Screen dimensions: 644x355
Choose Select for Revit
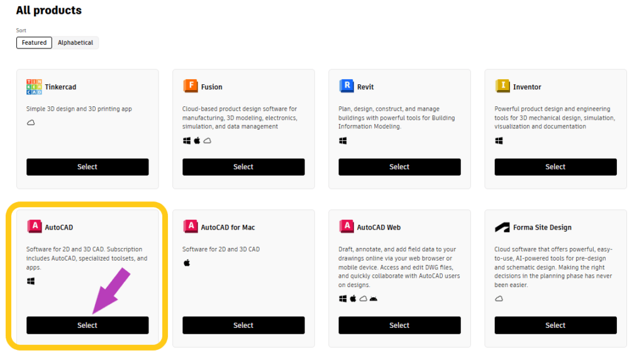[x=399, y=167]
